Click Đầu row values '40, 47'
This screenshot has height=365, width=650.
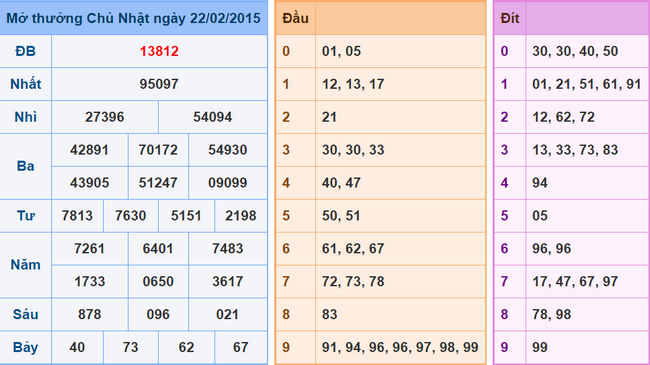tap(341, 182)
